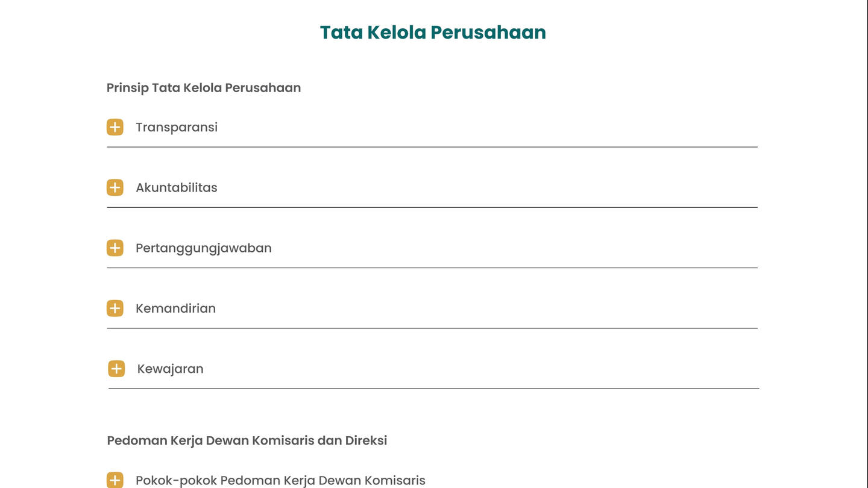Click the divider line under Kemandirian

click(x=432, y=328)
